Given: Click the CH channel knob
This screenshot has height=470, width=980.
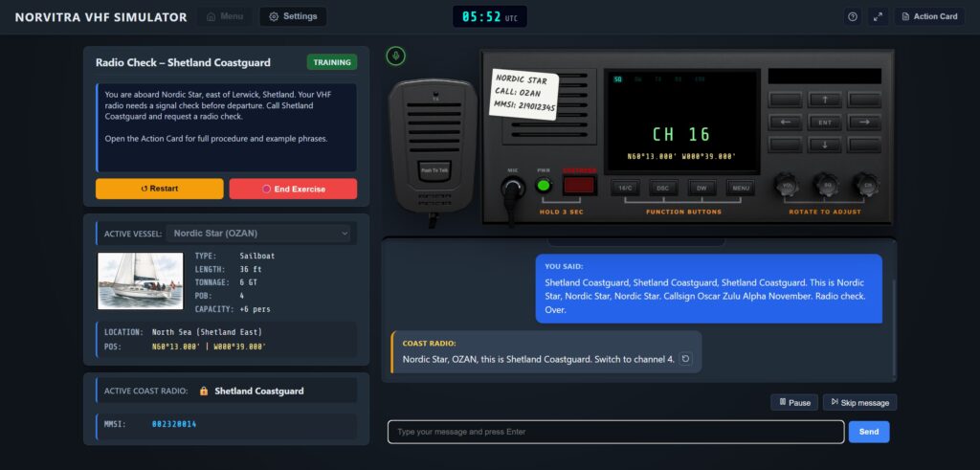Looking at the screenshot, I should (x=867, y=186).
